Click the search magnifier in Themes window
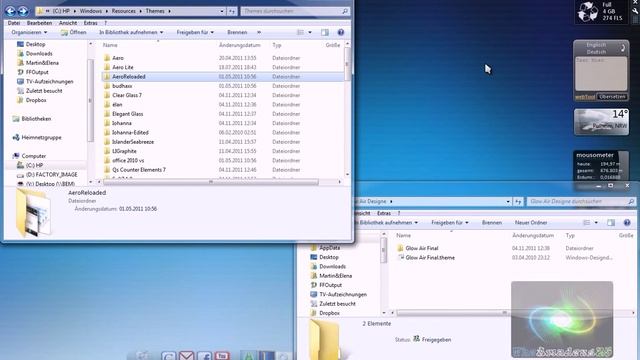 pyautogui.click(x=345, y=11)
